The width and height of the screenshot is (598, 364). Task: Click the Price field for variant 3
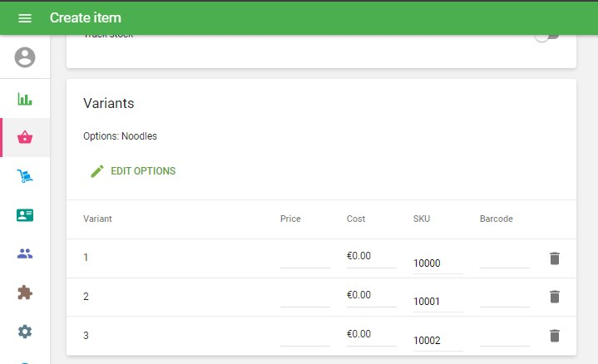point(304,336)
